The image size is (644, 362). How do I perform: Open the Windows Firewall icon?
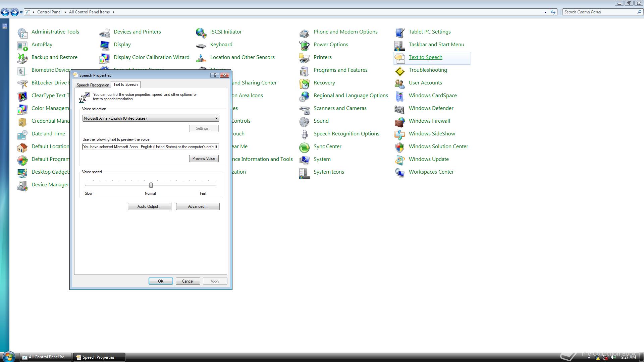click(x=400, y=122)
